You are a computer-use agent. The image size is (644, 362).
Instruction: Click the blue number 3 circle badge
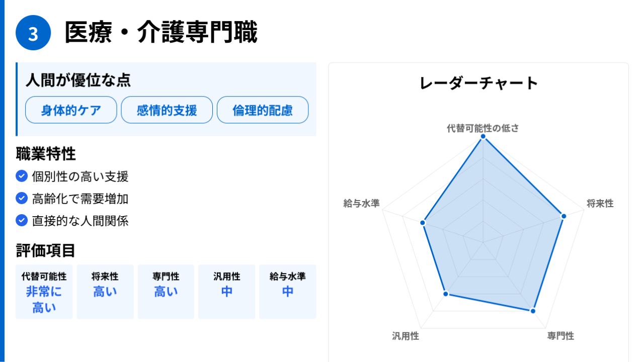33,33
